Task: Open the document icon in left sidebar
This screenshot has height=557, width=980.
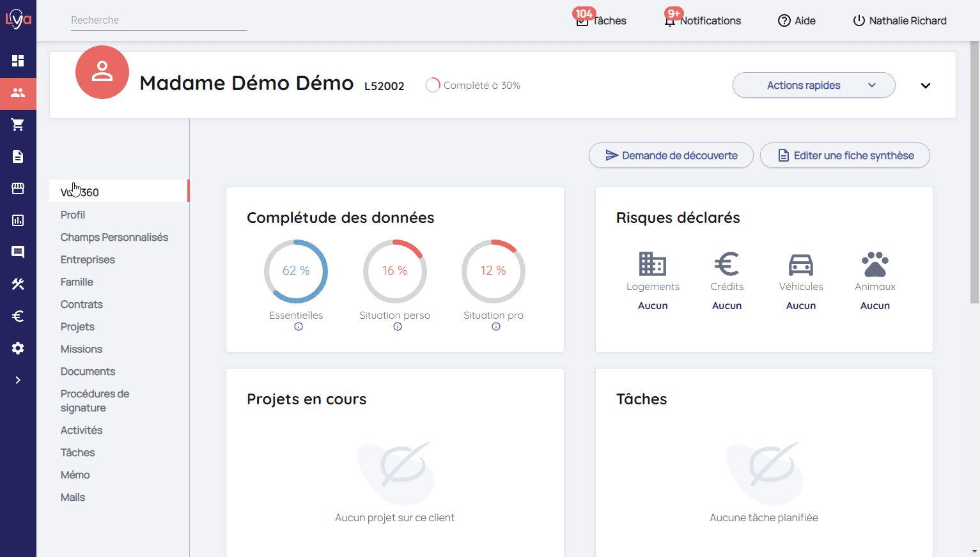Action: tap(18, 156)
